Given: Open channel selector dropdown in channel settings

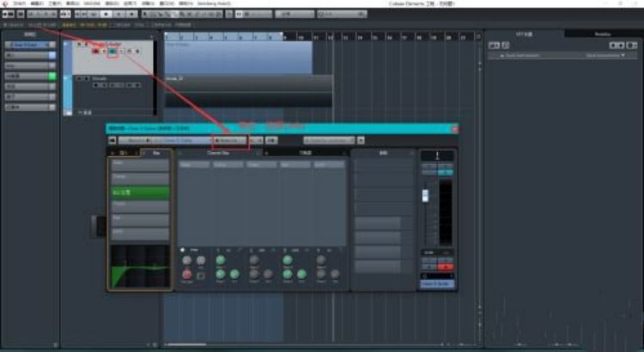Looking at the screenshot, I should tap(166, 141).
